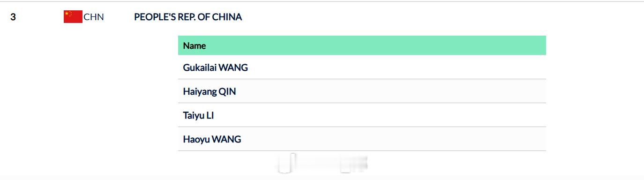Open athlete Taiyu LI

coord(198,115)
